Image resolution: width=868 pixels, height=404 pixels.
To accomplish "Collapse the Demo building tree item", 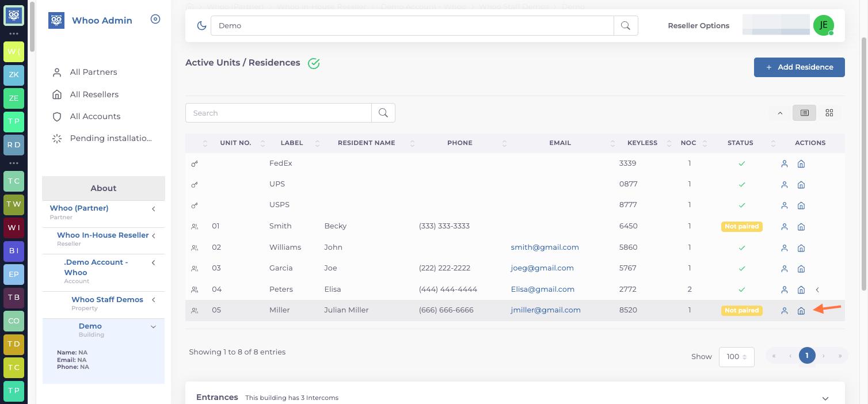I will tap(153, 327).
